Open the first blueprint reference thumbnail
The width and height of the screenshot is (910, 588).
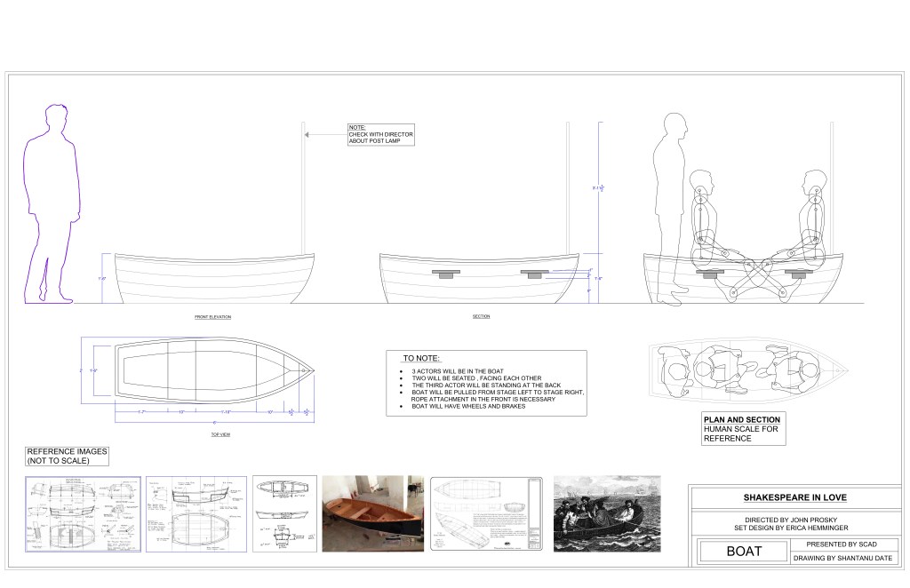coord(84,513)
